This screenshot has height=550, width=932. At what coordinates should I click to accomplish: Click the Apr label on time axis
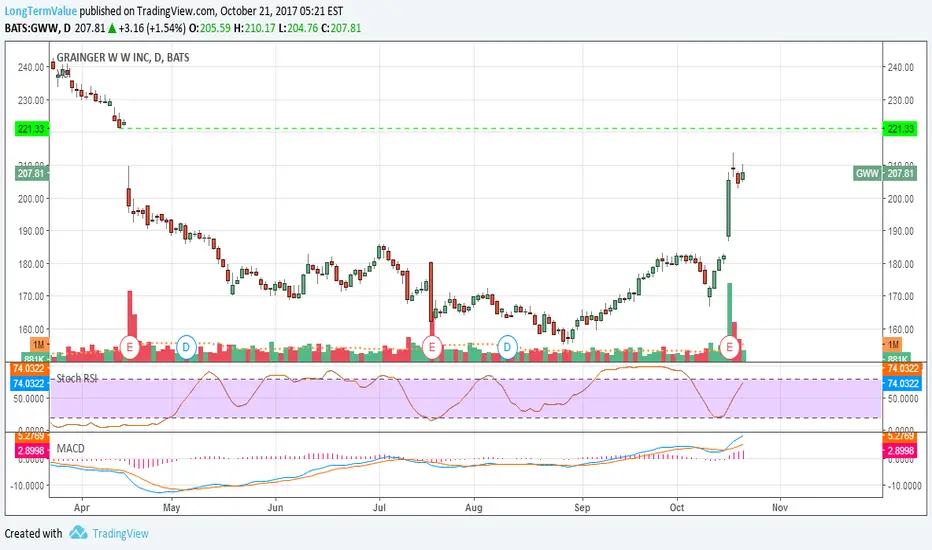82,508
